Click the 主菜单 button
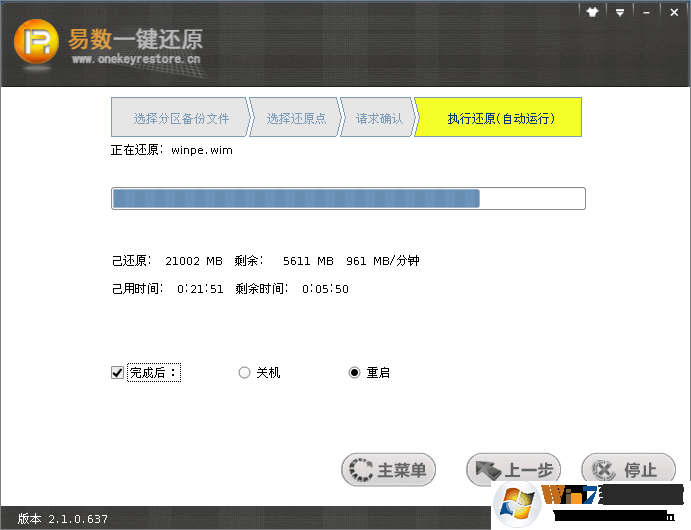This screenshot has height=530, width=691. 388,470
